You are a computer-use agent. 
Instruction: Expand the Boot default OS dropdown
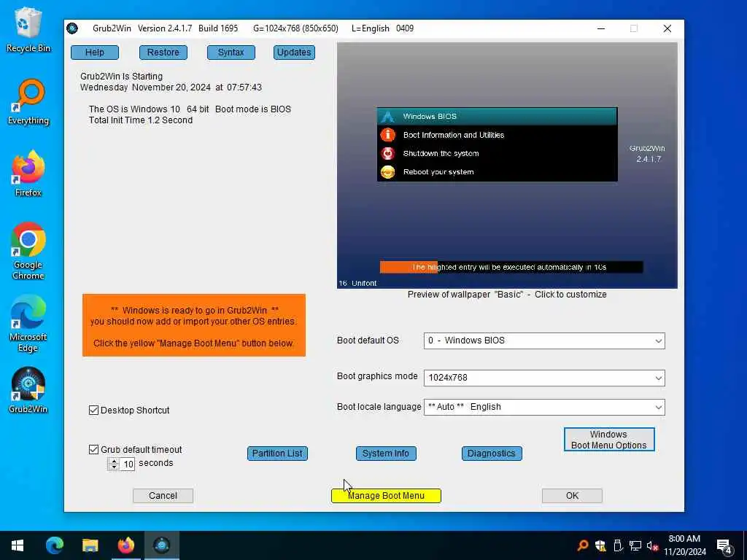tap(659, 341)
